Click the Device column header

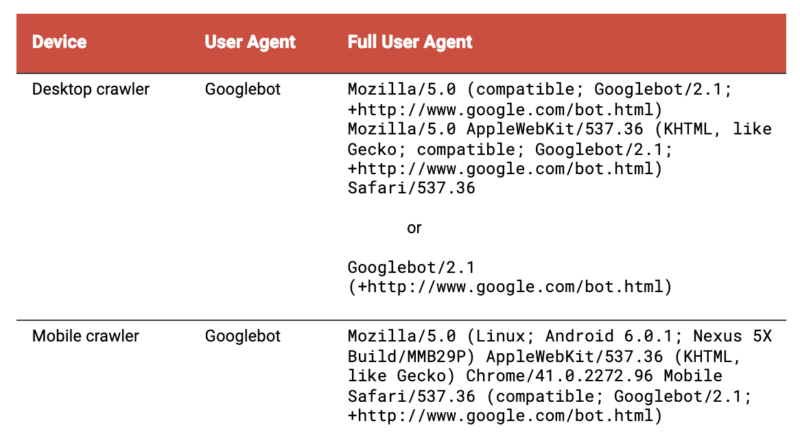(59, 42)
